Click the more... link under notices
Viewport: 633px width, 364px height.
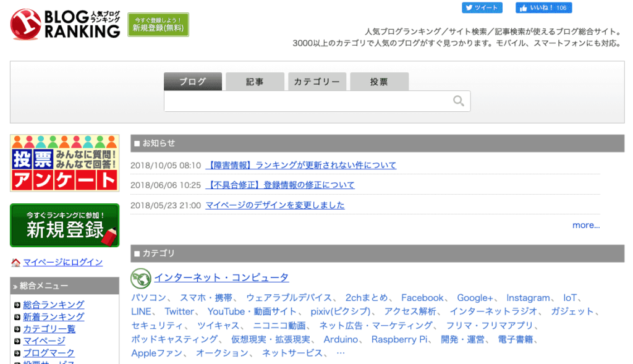click(x=586, y=225)
